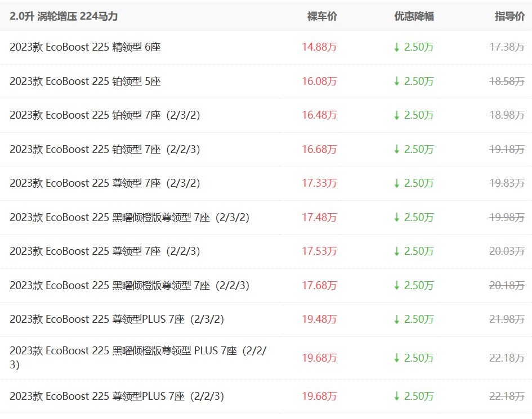
Task: Click 2.50万 discount in 铂领型 5座 row
Action: coord(419,82)
